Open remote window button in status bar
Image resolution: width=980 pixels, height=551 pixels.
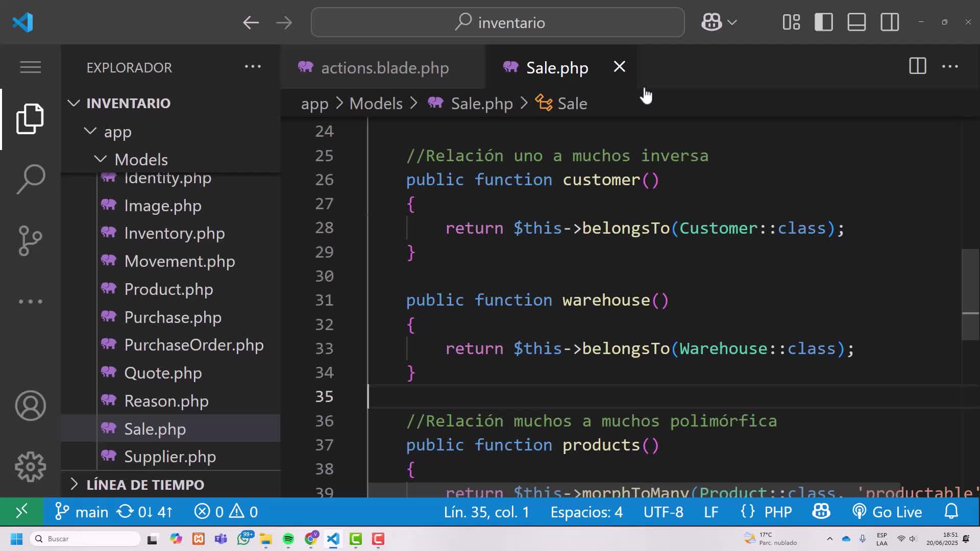21,512
